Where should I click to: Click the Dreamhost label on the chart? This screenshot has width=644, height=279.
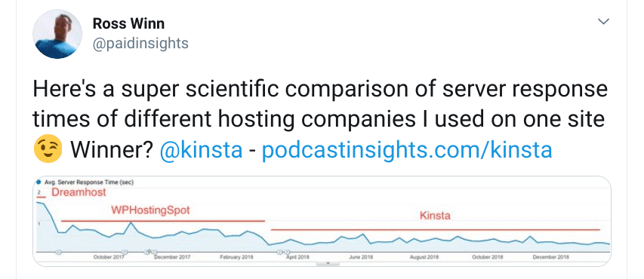click(79, 192)
